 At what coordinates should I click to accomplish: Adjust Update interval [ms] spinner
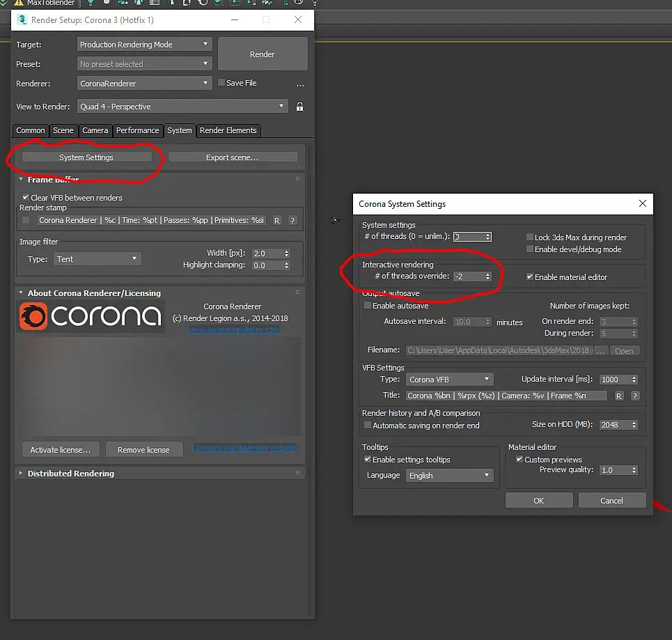click(x=634, y=380)
